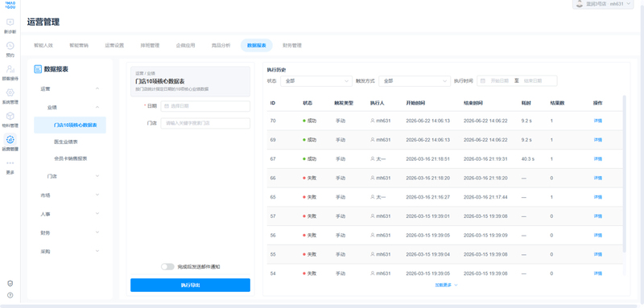Click the 成功 status in row 70
The image size is (644, 308).
(310, 121)
